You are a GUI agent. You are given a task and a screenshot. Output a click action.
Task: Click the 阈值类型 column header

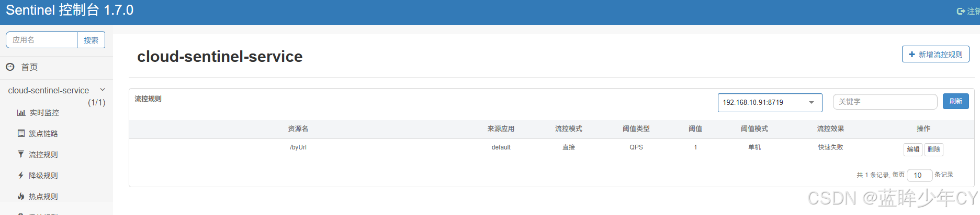pyautogui.click(x=636, y=128)
